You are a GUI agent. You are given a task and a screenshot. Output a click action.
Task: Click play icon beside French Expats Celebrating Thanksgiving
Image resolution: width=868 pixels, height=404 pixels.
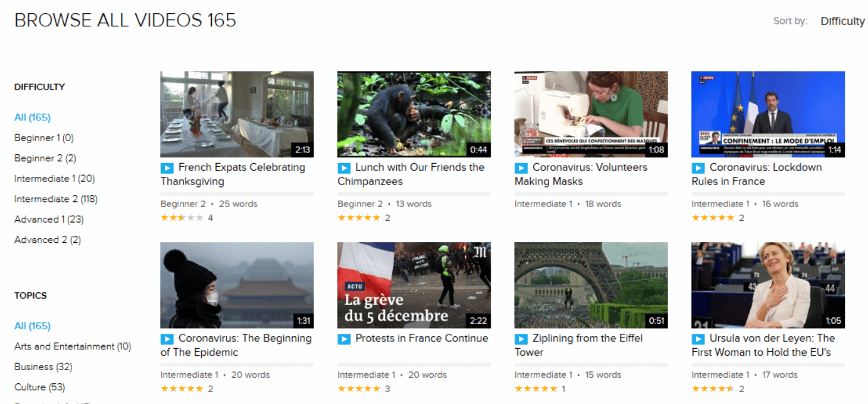[x=167, y=168]
